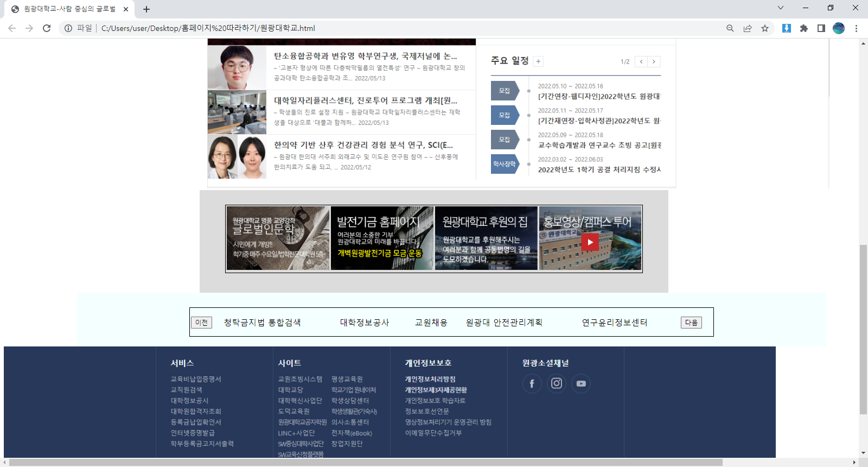Open 연구윤리정보센터 link

615,323
